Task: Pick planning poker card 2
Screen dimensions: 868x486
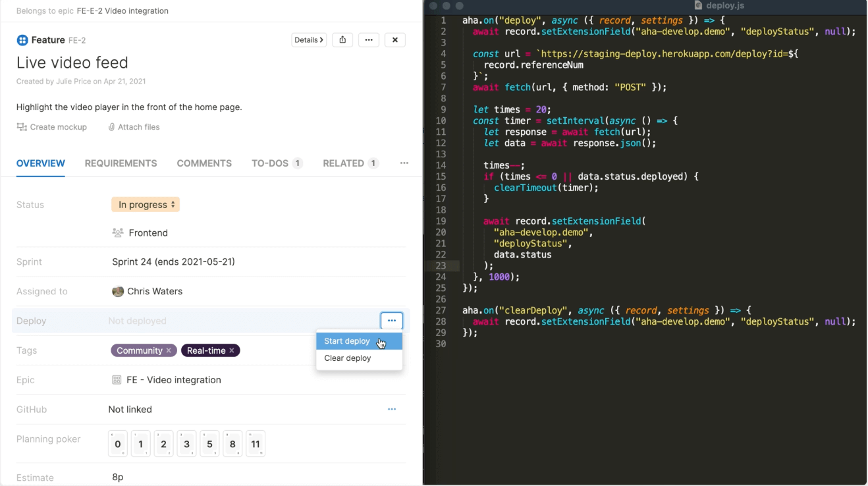Action: coord(164,444)
